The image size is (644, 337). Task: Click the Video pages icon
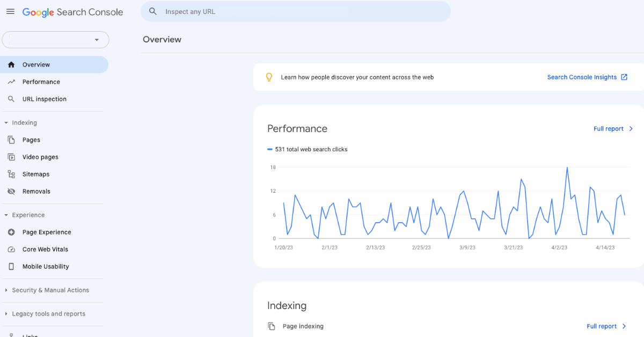pyautogui.click(x=11, y=157)
